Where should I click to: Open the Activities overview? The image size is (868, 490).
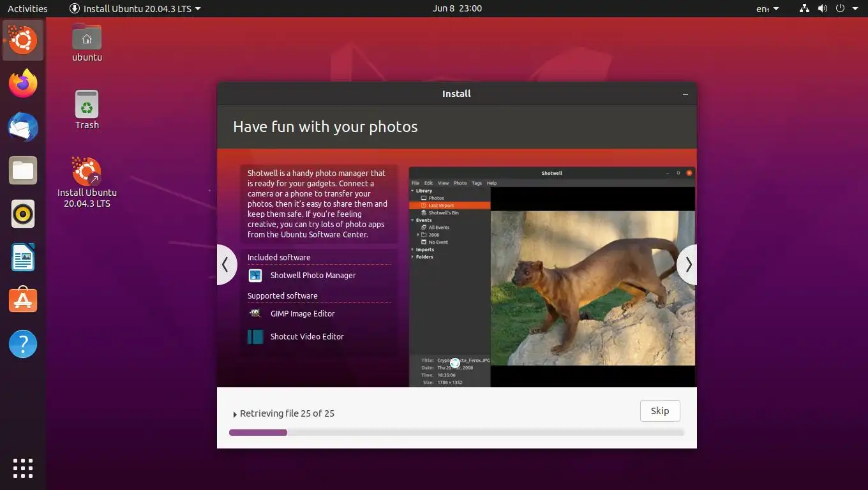[27, 8]
